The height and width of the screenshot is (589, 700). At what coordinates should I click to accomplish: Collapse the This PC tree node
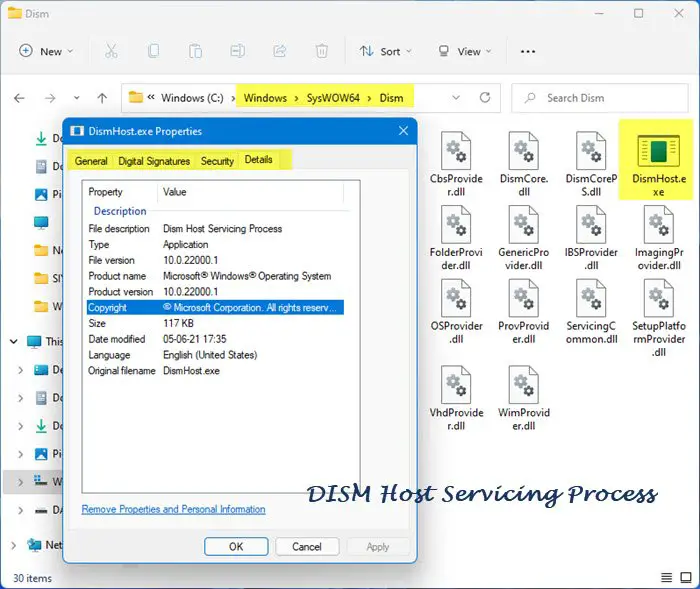[x=14, y=342]
